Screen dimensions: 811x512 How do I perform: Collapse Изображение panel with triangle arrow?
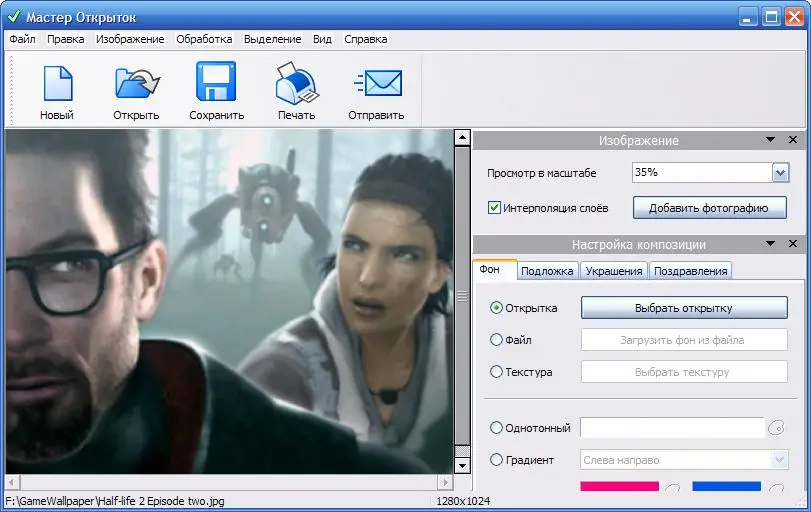(770, 140)
